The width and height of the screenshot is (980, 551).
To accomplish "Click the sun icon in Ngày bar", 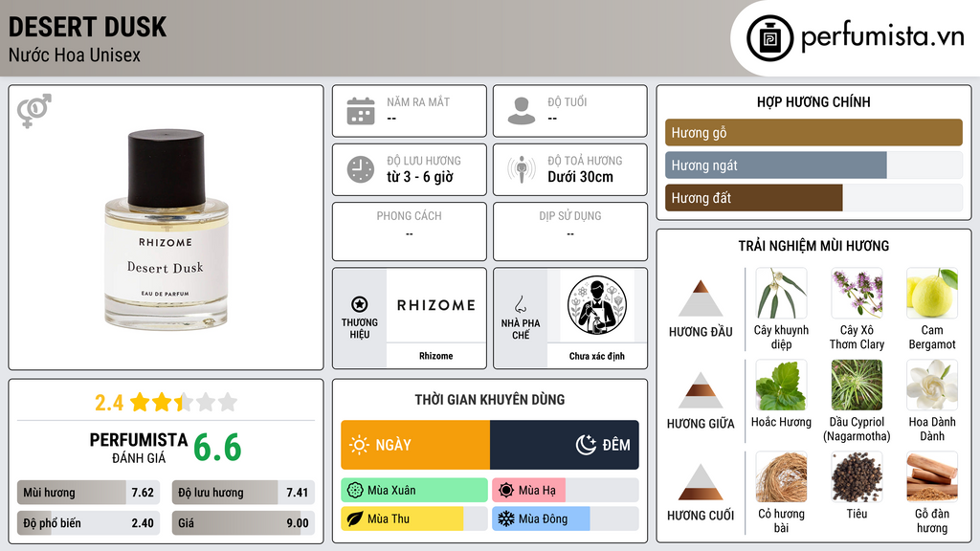I will pos(359,445).
